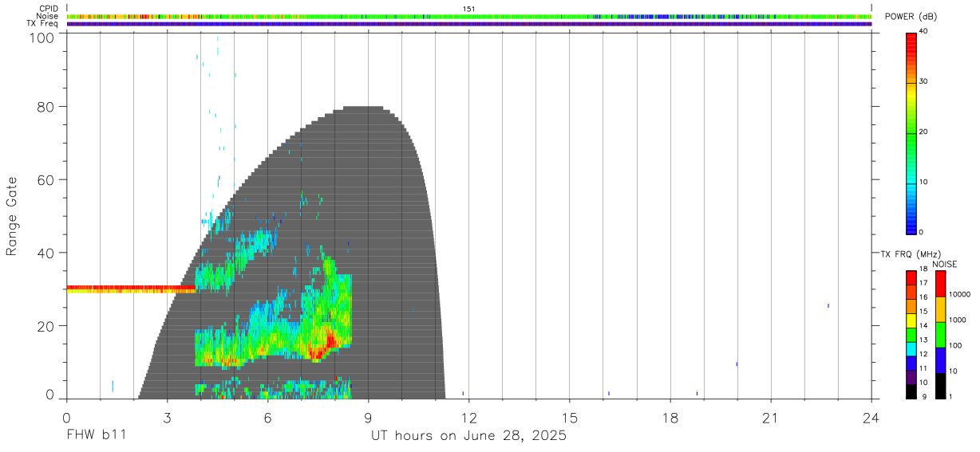The height and width of the screenshot is (452, 980).
Task: Click the x-axis tick label 12
Action: (x=469, y=418)
